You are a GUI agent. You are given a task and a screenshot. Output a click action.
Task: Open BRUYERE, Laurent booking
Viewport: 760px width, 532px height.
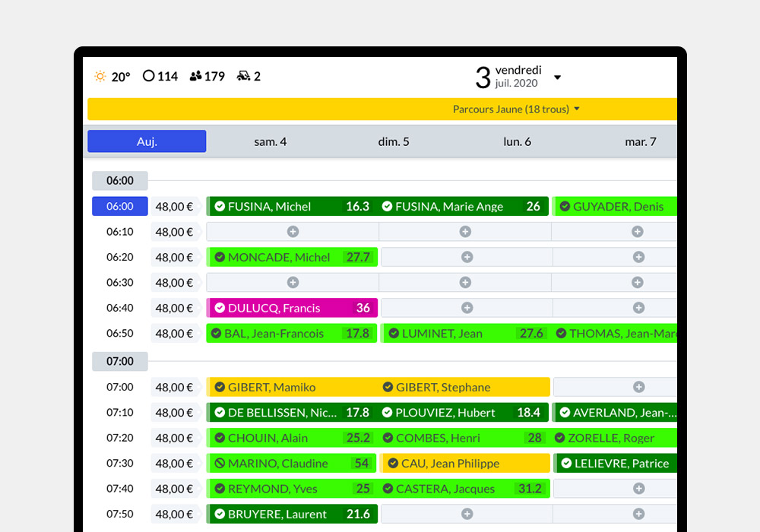pos(293,514)
